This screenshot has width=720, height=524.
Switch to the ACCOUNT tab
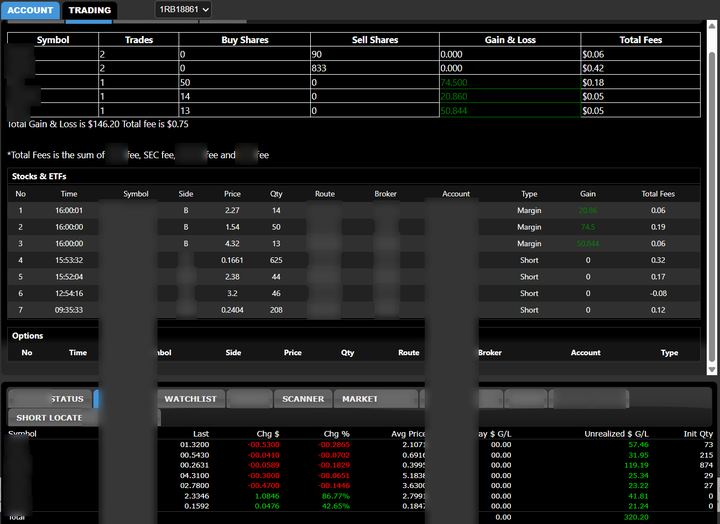tap(30, 10)
